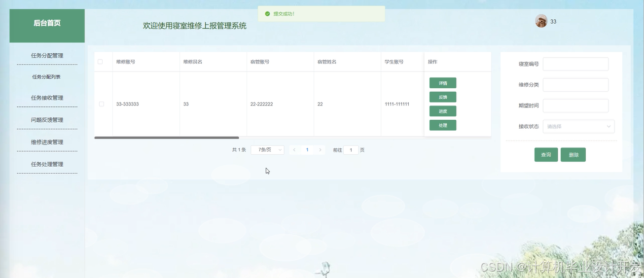Click the 详情 button

pyautogui.click(x=443, y=83)
